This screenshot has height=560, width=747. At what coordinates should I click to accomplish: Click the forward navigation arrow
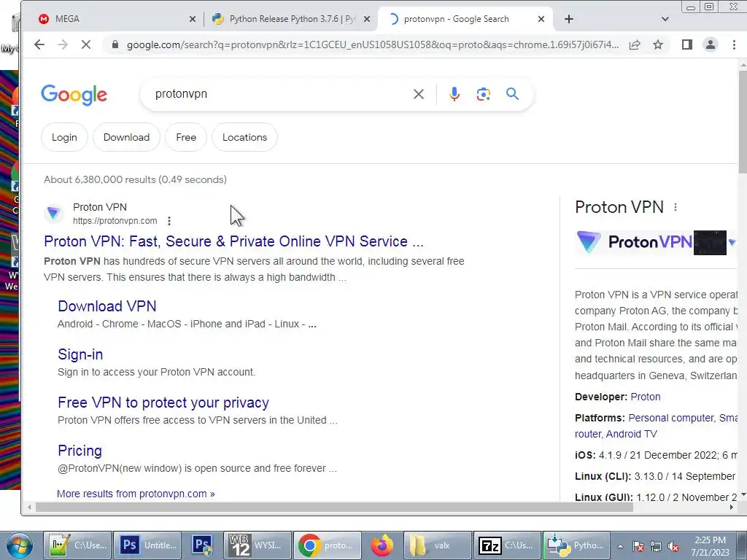(x=63, y=44)
